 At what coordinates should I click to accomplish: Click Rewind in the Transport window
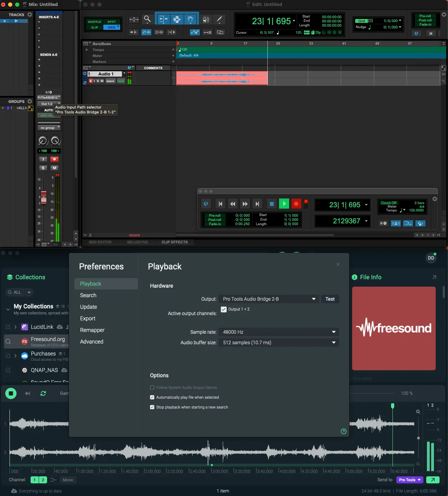[233, 204]
